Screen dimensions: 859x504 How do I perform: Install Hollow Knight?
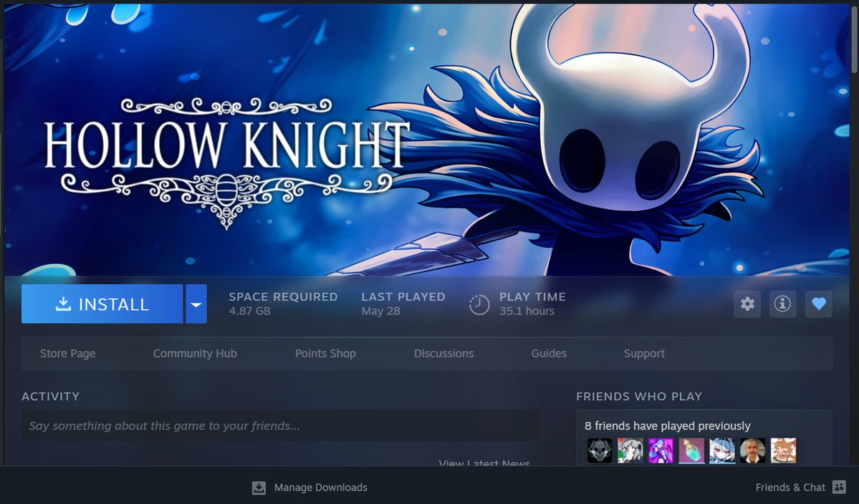click(102, 304)
